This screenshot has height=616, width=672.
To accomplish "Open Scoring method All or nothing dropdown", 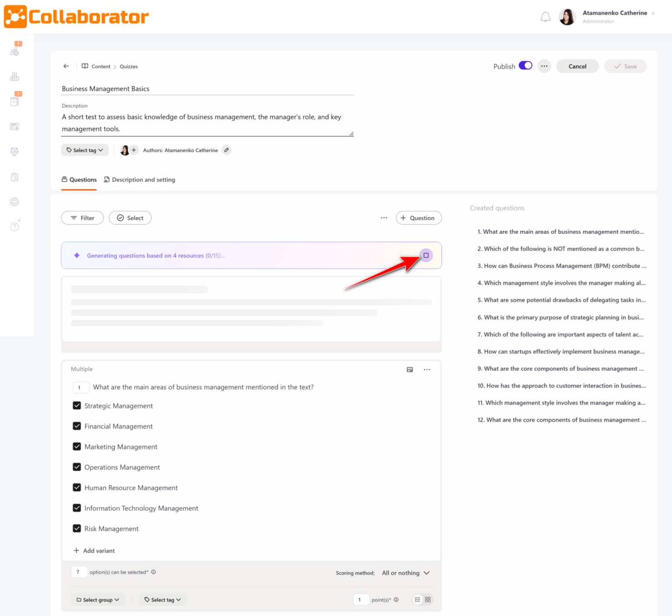I will pyautogui.click(x=406, y=573).
